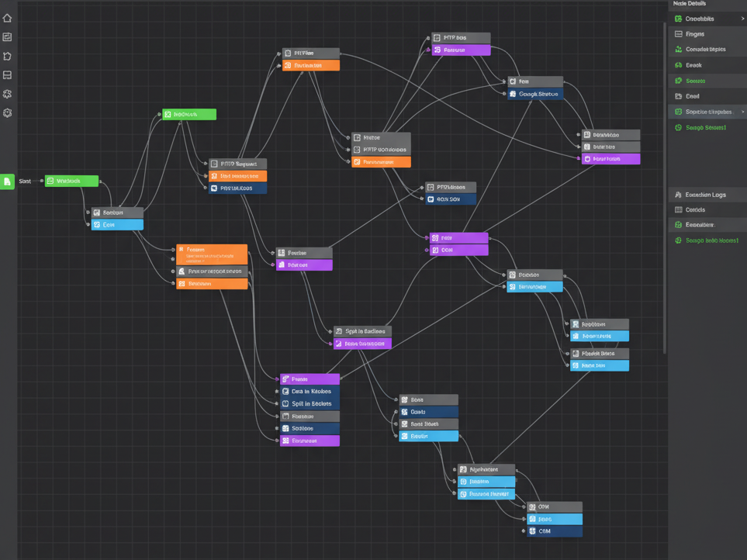The width and height of the screenshot is (747, 560).
Task: Click the card icon on second right-panel row
Action: coord(679,34)
